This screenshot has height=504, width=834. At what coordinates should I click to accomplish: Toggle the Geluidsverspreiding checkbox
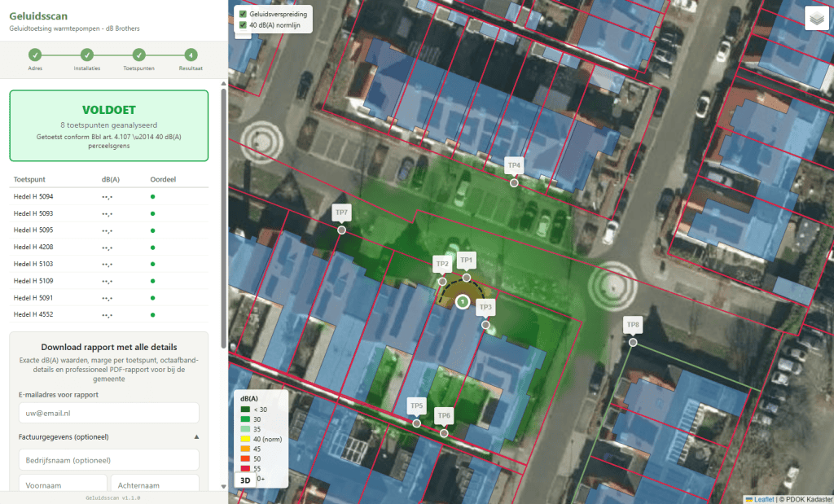pos(243,14)
